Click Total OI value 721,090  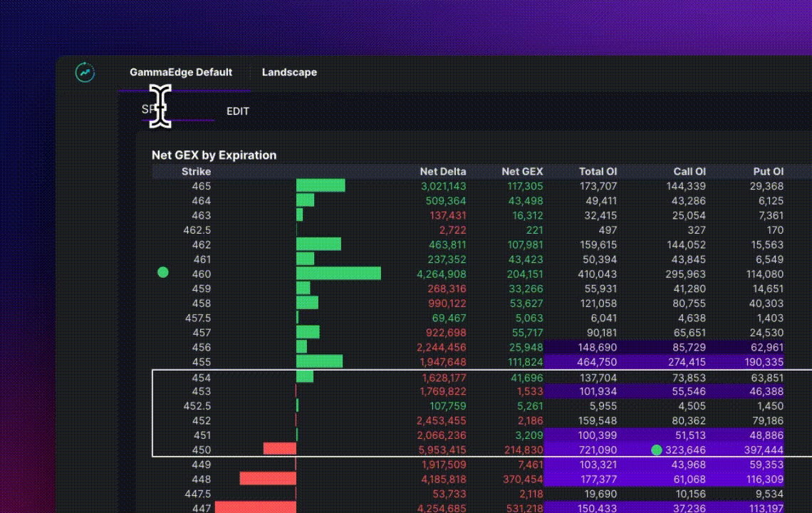pyautogui.click(x=598, y=450)
